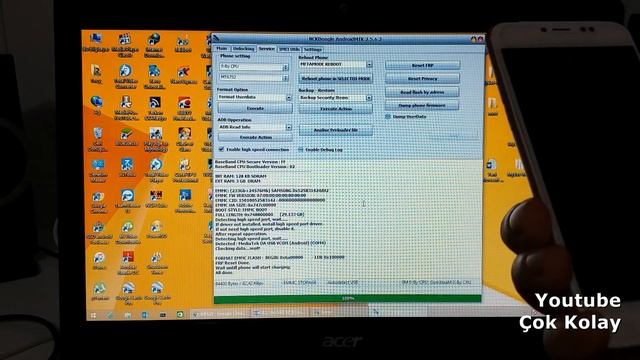Image resolution: width=640 pixels, height=360 pixels.
Task: Open the red Adobe Reader desktop shortcut
Action: coord(128,258)
